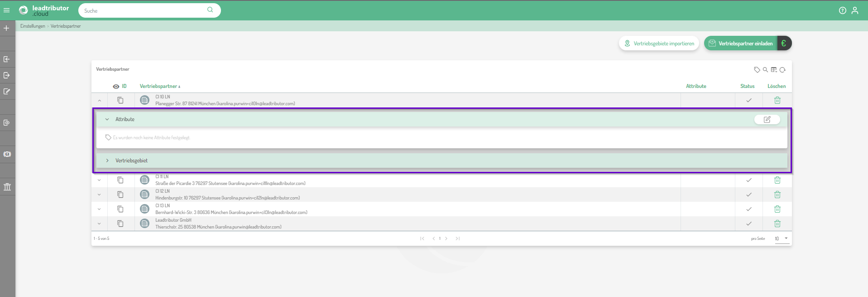Toggle status checkmark for CI 11 LN

(748, 180)
